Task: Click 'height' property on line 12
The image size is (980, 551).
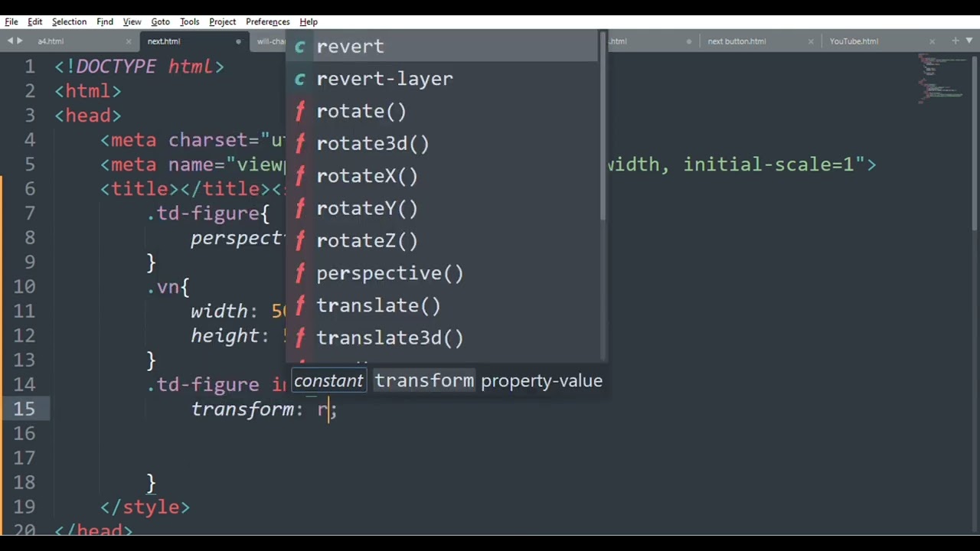Action: point(225,336)
